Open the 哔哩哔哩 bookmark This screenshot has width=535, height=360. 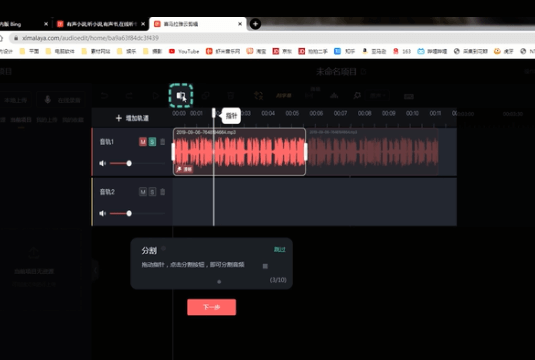pyautogui.click(x=432, y=51)
